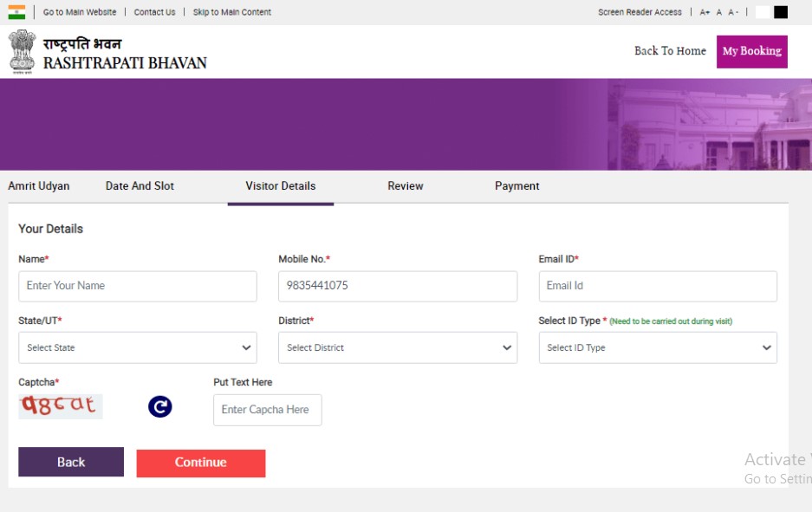The image size is (812, 512).
Task: Open the Select State dropdown
Action: click(138, 347)
